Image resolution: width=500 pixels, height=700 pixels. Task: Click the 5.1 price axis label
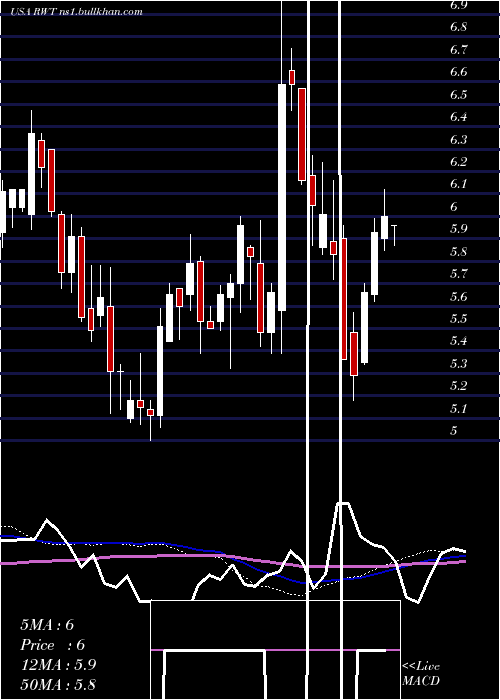(x=459, y=408)
